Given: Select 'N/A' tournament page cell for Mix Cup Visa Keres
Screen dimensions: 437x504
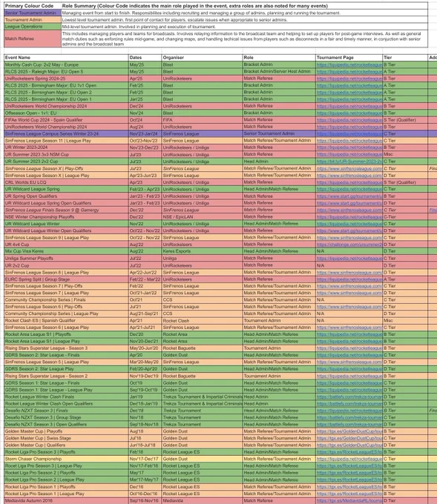Looking at the screenshot, I should 349,251.
